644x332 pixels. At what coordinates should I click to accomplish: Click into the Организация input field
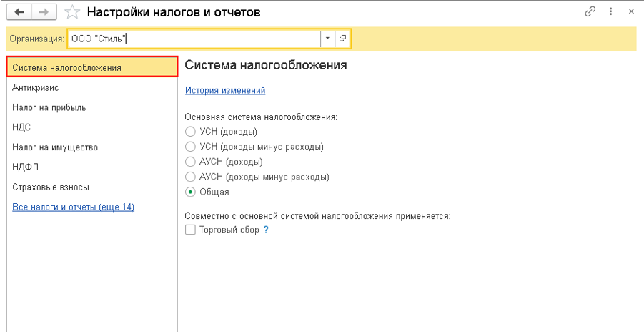tap(193, 39)
